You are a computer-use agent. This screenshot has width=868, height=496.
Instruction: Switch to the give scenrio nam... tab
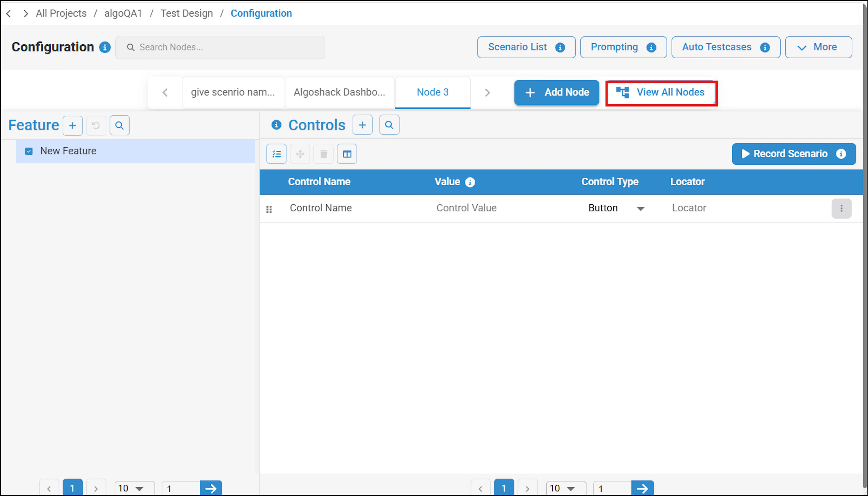coord(233,92)
